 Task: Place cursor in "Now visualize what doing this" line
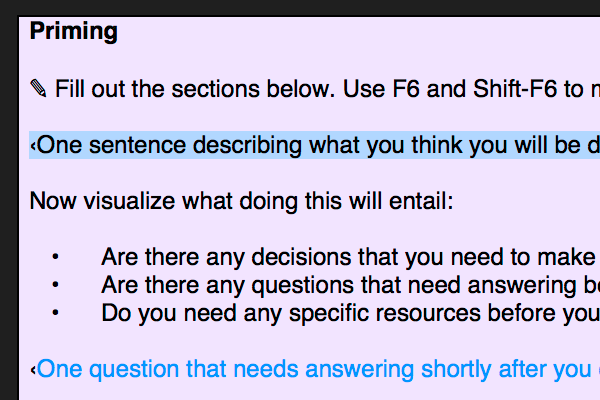pos(241,201)
